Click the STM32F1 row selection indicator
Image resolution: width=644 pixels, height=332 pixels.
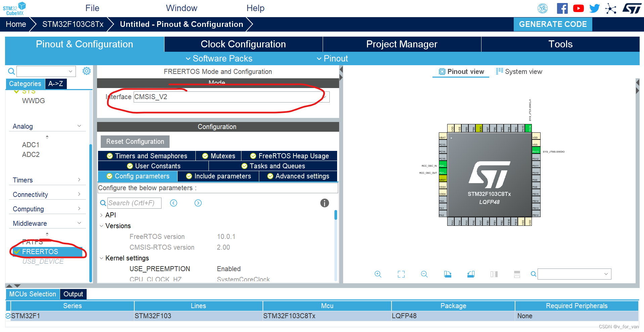(8, 316)
